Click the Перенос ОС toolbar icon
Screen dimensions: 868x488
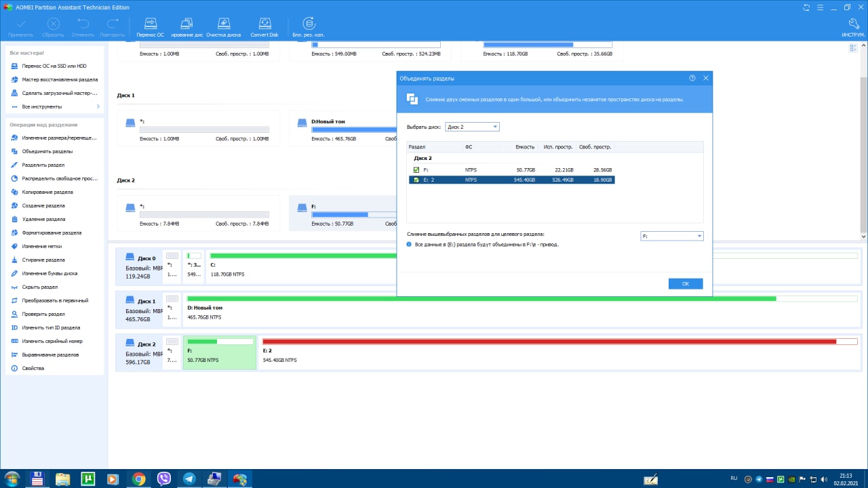(150, 27)
